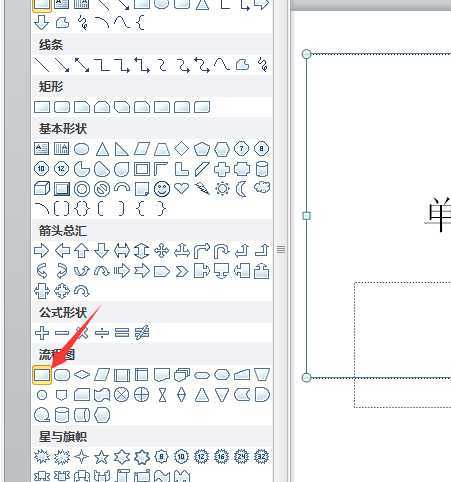Select the 5-Point Star shape
Viewport: 451px width, 482px height.
click(x=102, y=457)
